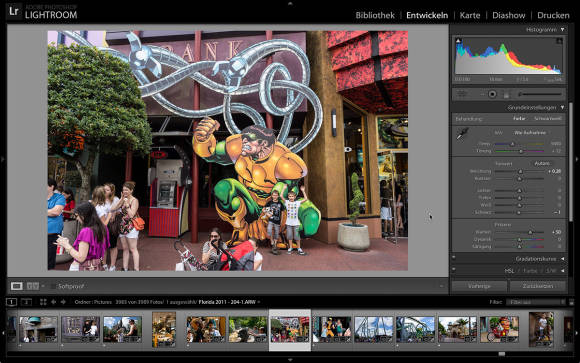The height and width of the screenshot is (363, 580).
Task: Select the selected Doc Ock filmstrip thumbnail
Action: click(290, 330)
